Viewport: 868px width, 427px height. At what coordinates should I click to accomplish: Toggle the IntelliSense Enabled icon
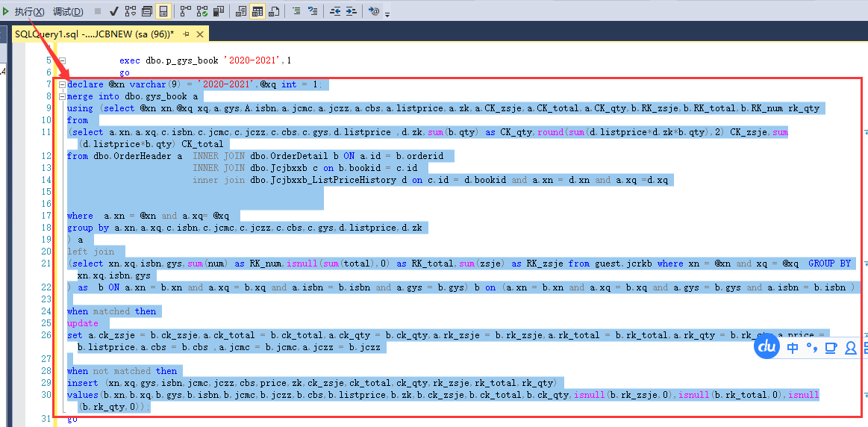pyautogui.click(x=163, y=11)
